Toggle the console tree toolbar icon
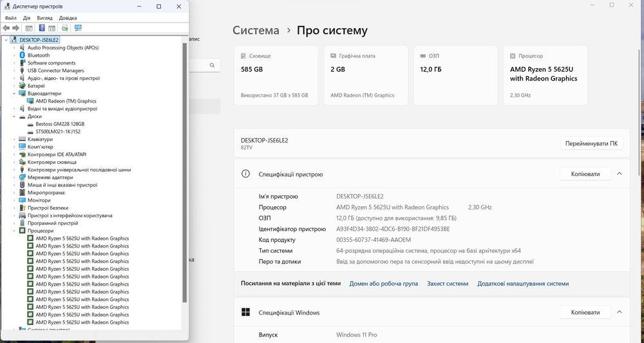 [29, 28]
